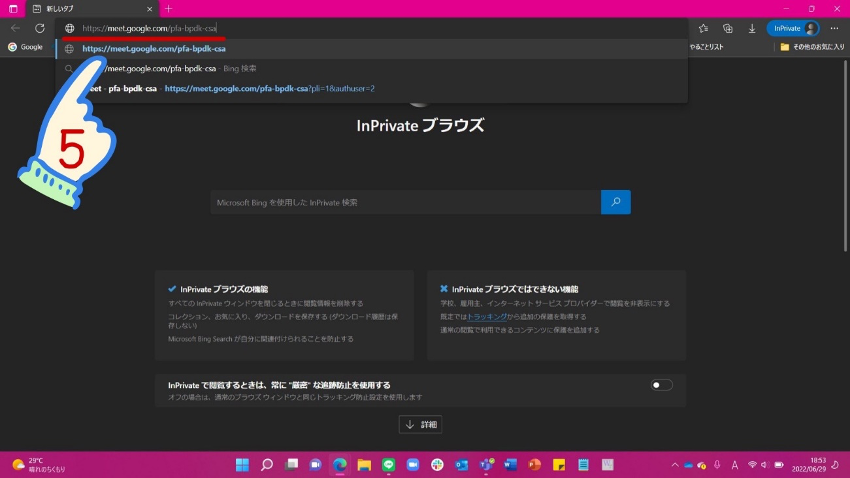Open the やることリスト bookmark
This screenshot has width=850, height=478.
click(706, 47)
